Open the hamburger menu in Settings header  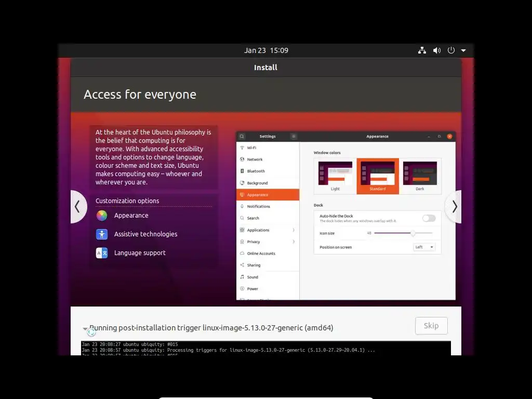click(294, 137)
